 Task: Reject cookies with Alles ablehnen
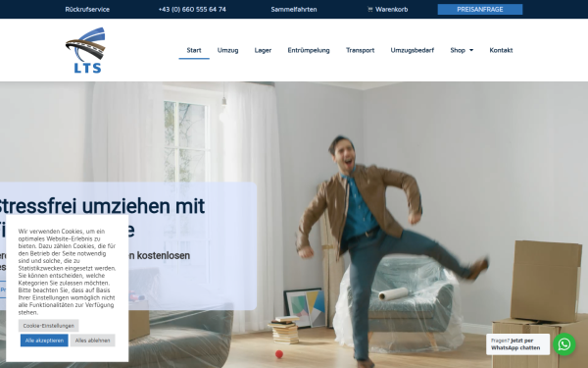coord(92,341)
